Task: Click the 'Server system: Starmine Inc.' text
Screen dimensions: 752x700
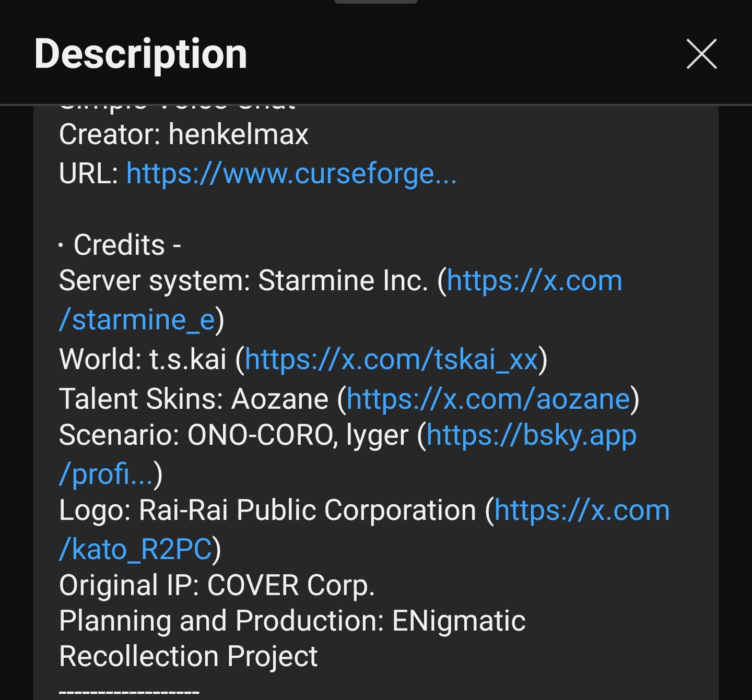Action: [x=243, y=281]
